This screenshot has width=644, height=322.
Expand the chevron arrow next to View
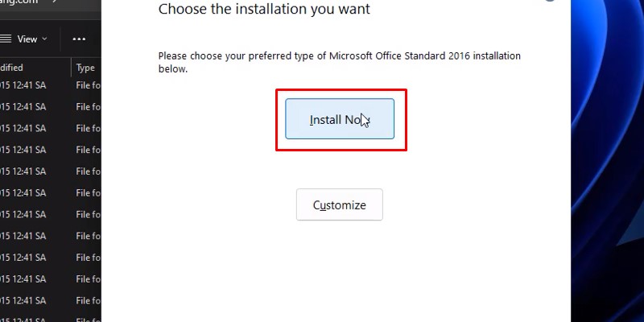coord(44,39)
